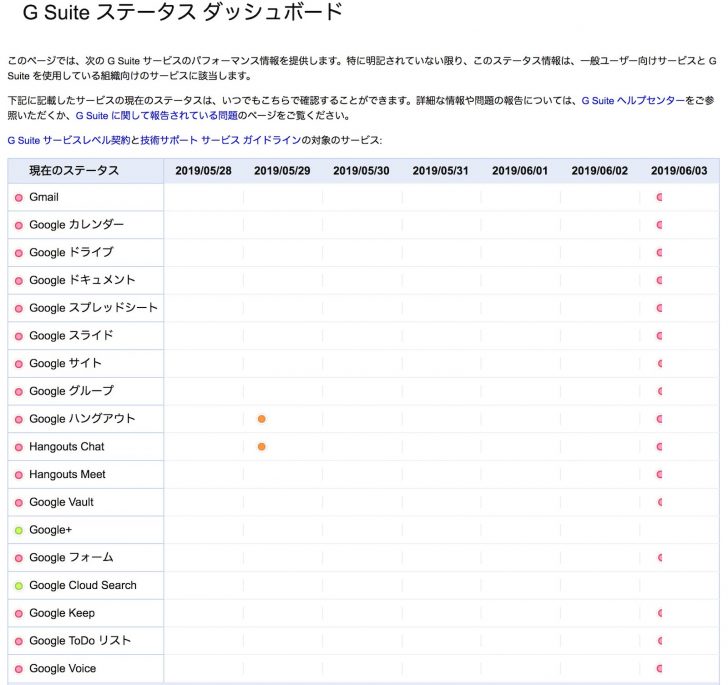Click the Google Vault service name
The image size is (728, 685).
tap(61, 502)
